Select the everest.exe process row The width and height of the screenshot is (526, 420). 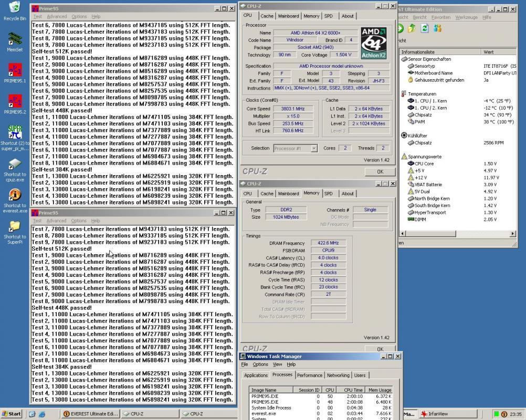[x=321, y=414]
